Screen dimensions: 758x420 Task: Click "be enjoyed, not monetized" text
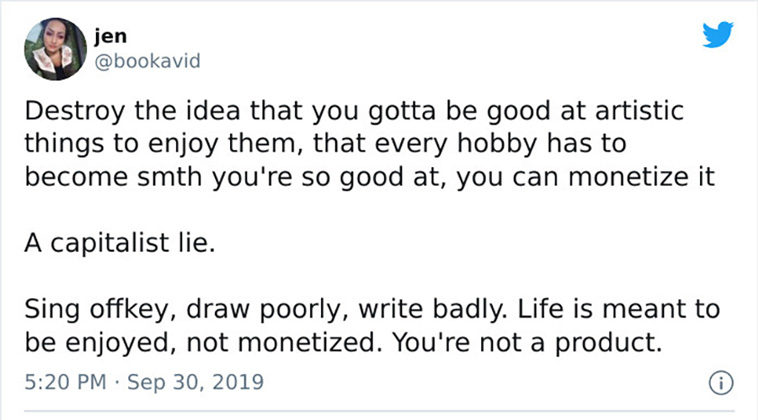point(200,342)
